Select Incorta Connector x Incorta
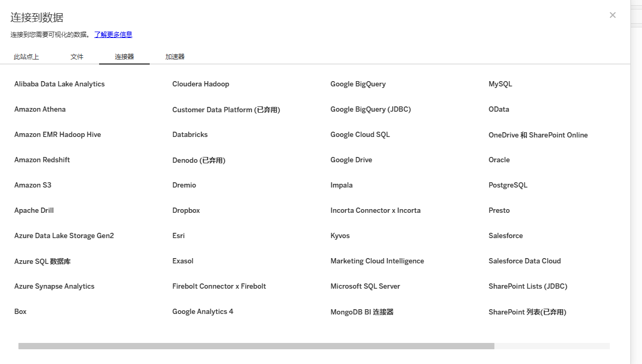Image resolution: width=642 pixels, height=364 pixels. (375, 210)
